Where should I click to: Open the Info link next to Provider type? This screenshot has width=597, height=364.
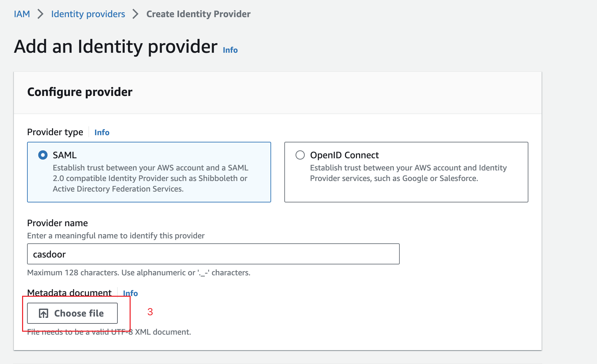[102, 132]
